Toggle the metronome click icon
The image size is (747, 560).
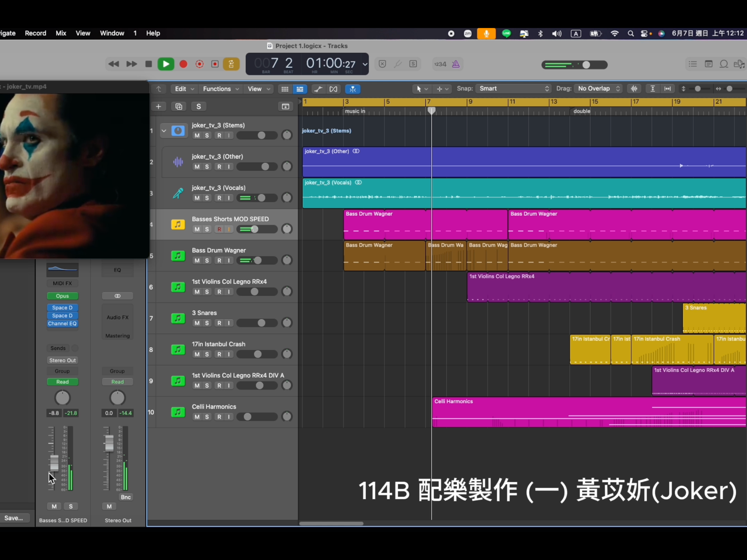[456, 64]
